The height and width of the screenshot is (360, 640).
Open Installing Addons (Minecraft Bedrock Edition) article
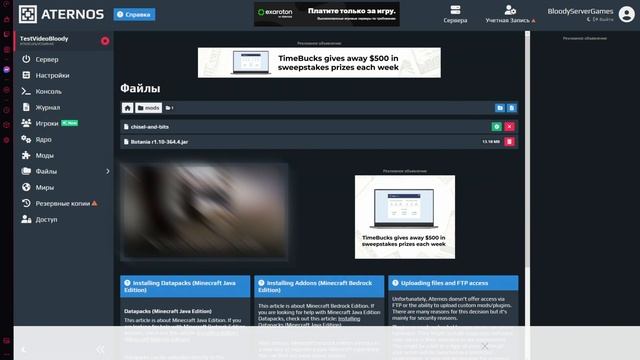(x=319, y=286)
